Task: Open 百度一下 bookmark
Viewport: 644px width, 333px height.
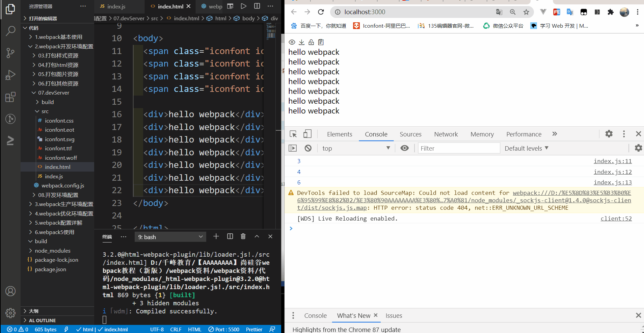Action: click(x=319, y=26)
